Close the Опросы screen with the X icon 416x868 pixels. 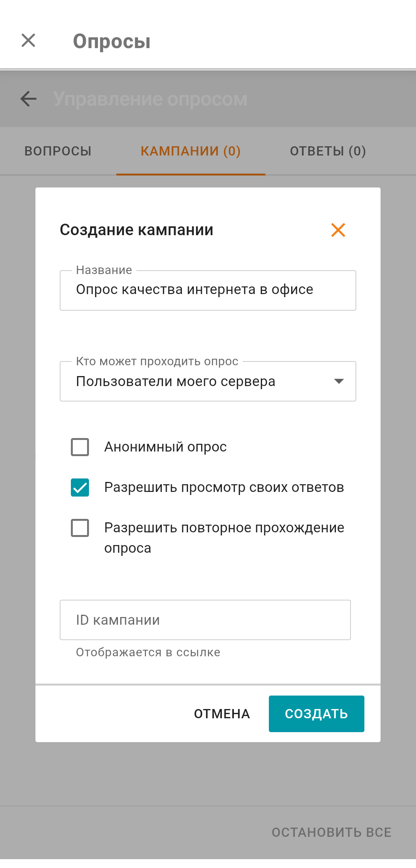(29, 40)
